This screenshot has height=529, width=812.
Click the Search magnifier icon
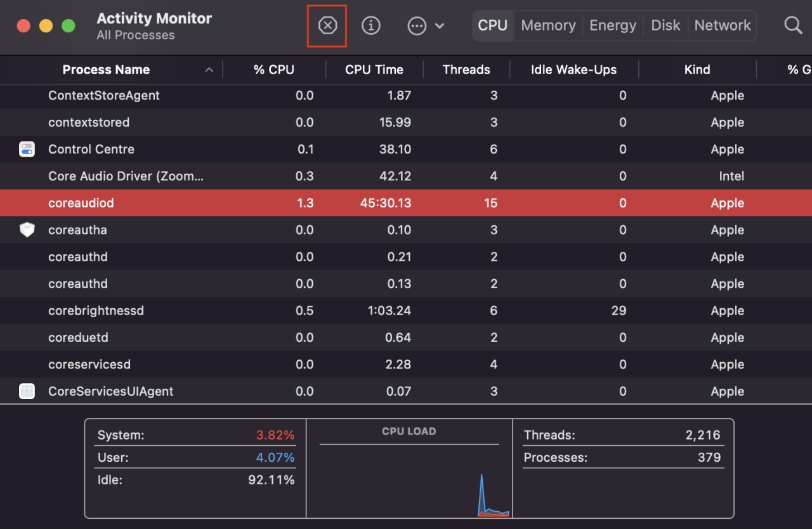(793, 25)
